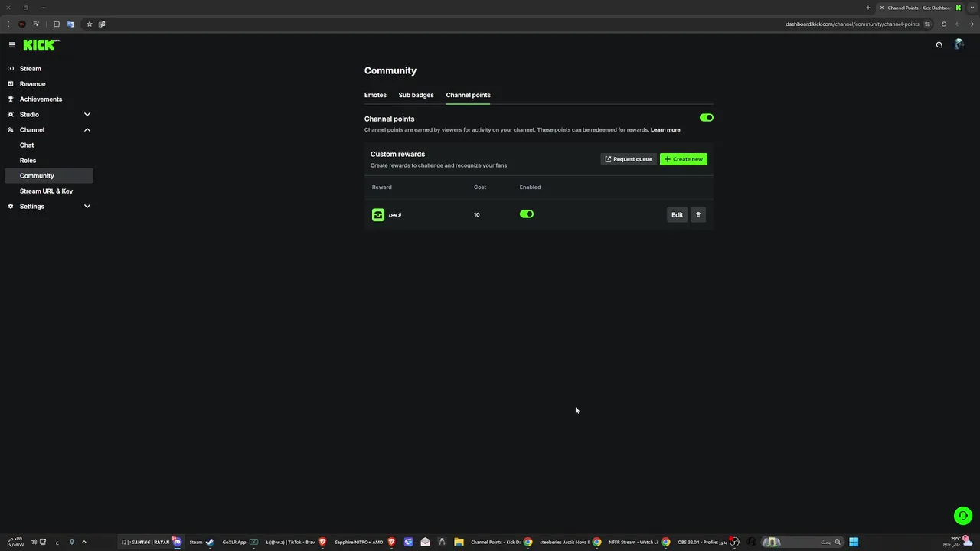Click the Cost column header

pos(480,187)
